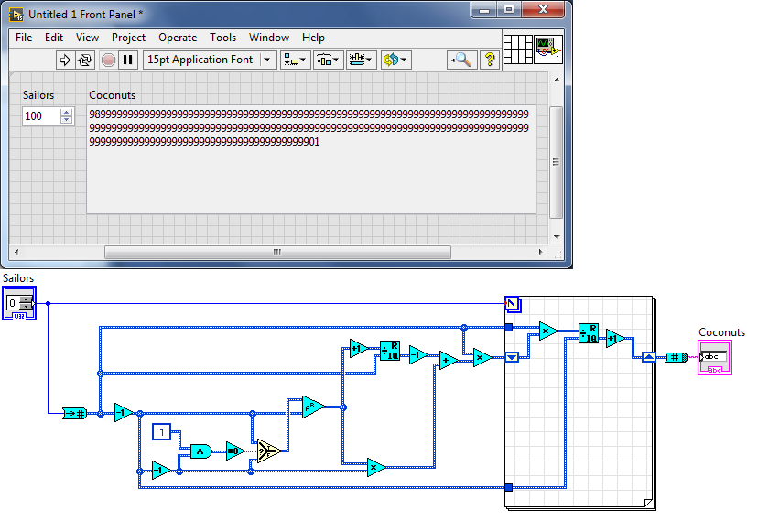Show Context Help question mark

pos(489,60)
